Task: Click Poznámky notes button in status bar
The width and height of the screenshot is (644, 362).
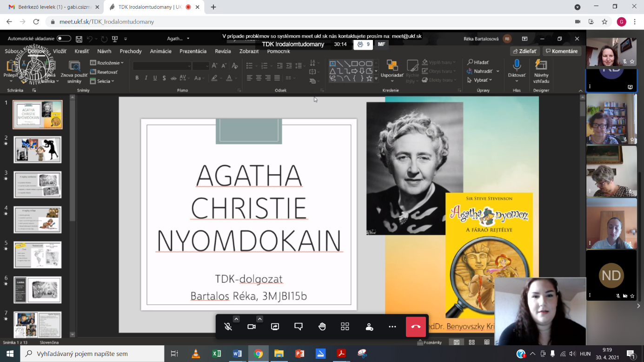Action: tap(430, 342)
